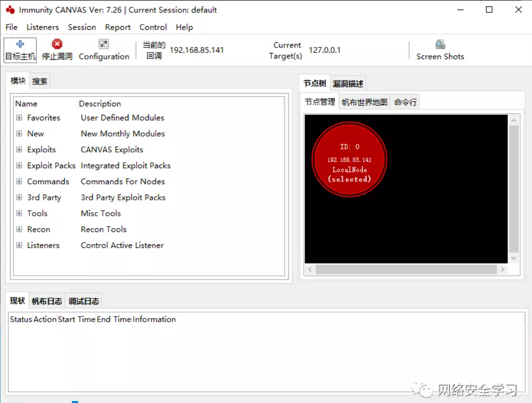Expand the Recon tree node

[x=19, y=229]
